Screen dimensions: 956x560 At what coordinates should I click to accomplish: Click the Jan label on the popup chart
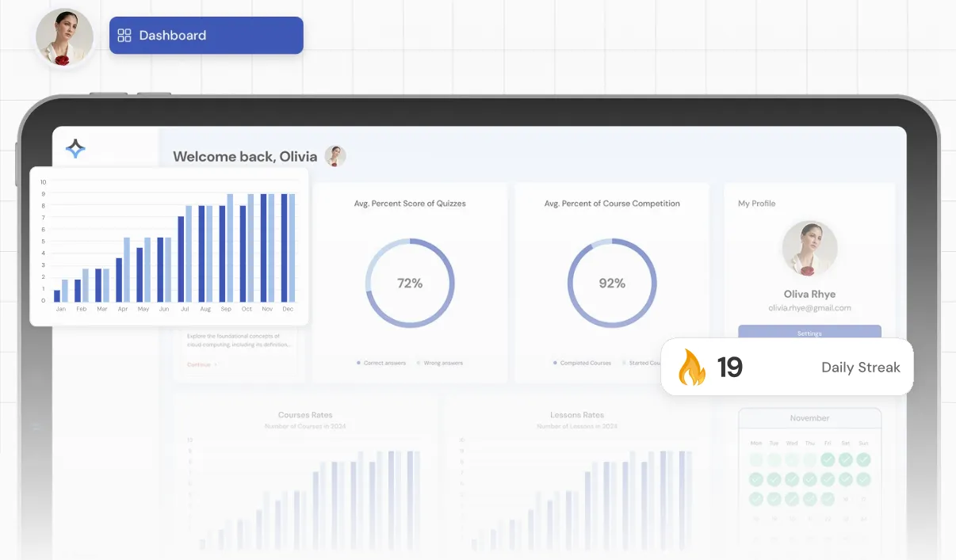coord(61,309)
